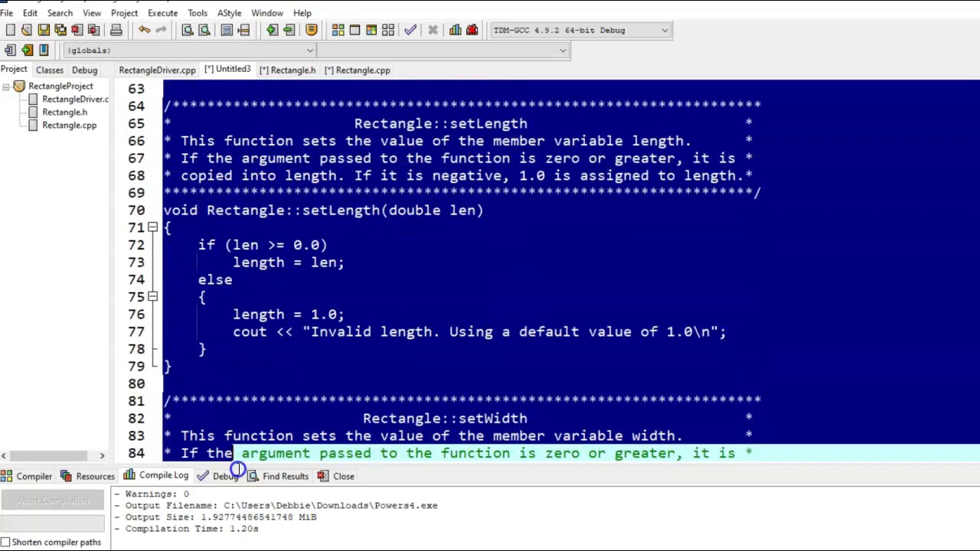Click the Warnings: 0 log line
The image size is (980, 551).
click(152, 494)
